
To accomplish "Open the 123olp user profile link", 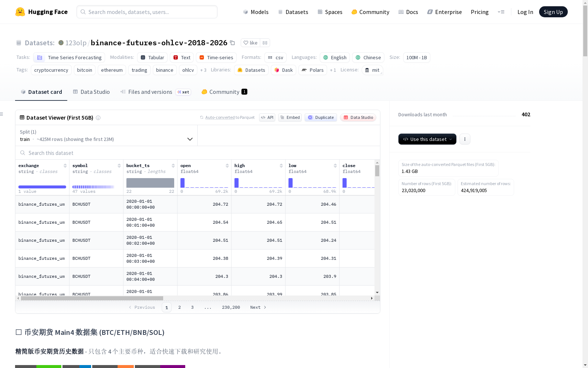I will click(x=76, y=43).
